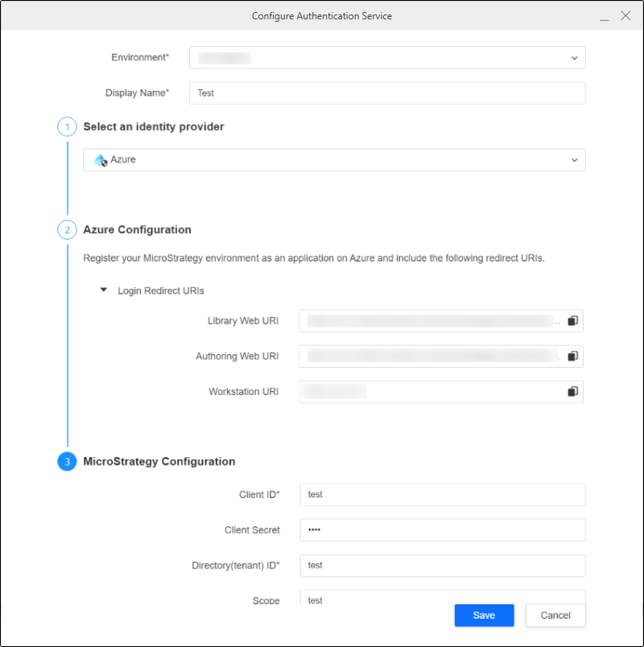This screenshot has height=647, width=644.
Task: Copy the Workstation URI
Action: click(572, 392)
